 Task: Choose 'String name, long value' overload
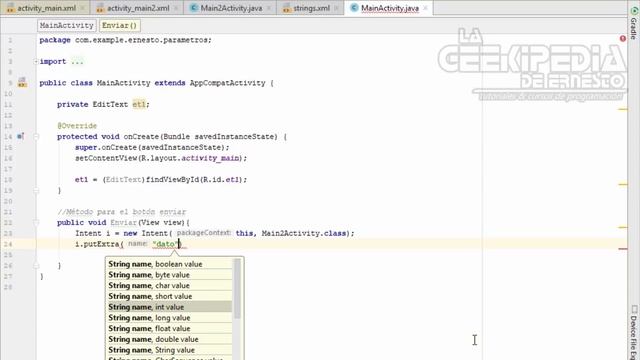[x=170, y=318]
